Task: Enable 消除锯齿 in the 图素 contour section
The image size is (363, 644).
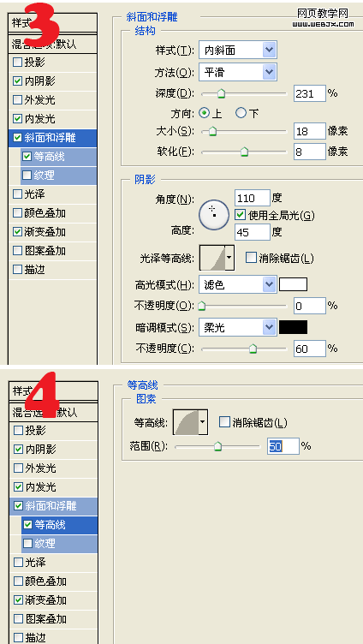Action: pyautogui.click(x=224, y=422)
